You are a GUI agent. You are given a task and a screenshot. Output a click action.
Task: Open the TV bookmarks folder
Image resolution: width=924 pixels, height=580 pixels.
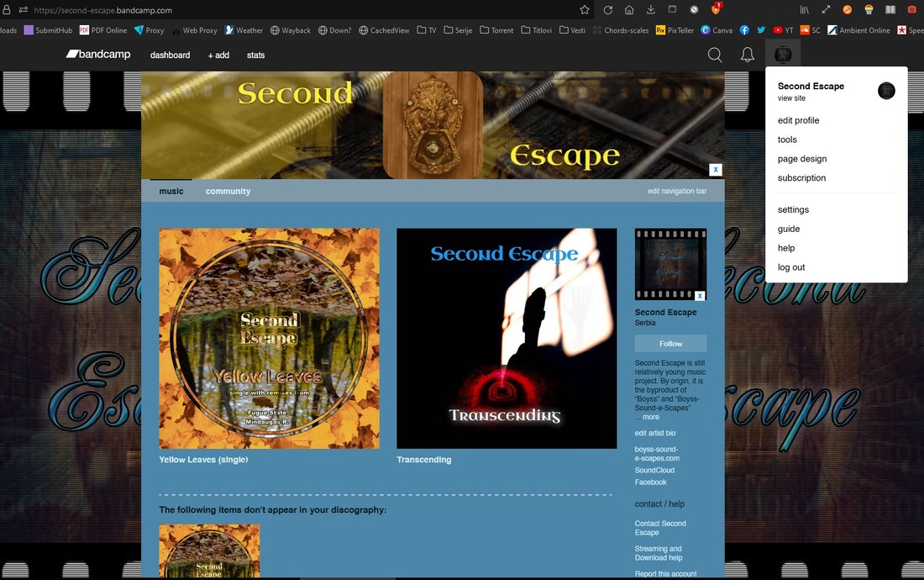427,30
